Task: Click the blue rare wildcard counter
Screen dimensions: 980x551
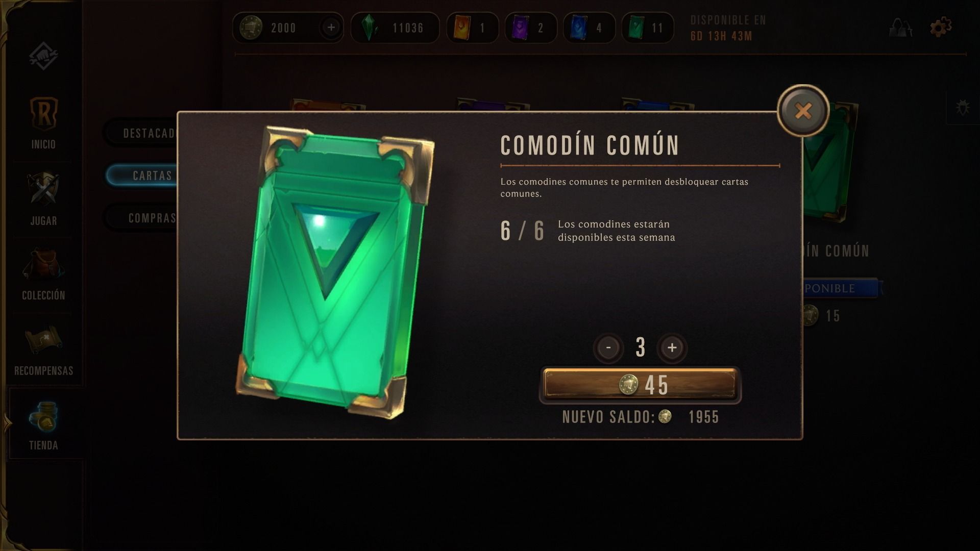Action: point(589,28)
